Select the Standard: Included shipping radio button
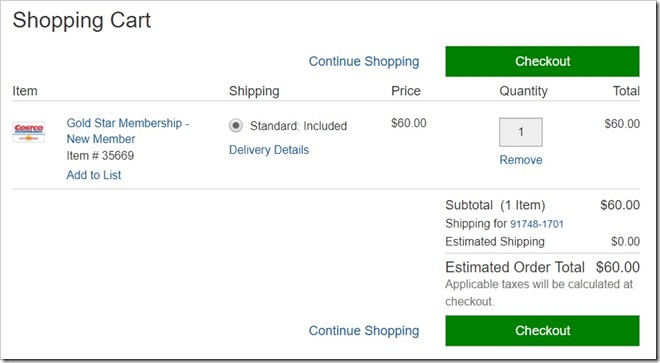This screenshot has width=660, height=363. 236,125
